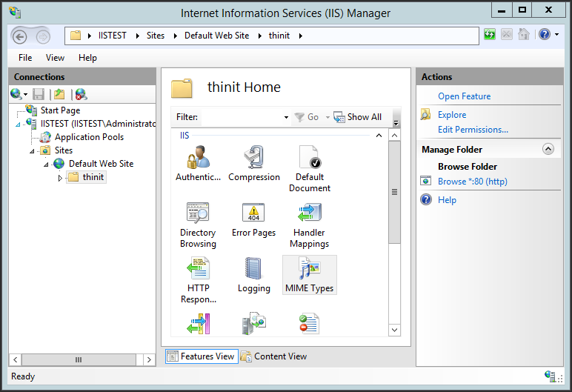Click the network status icon in status bar
This screenshot has height=392, width=572.
(550, 376)
